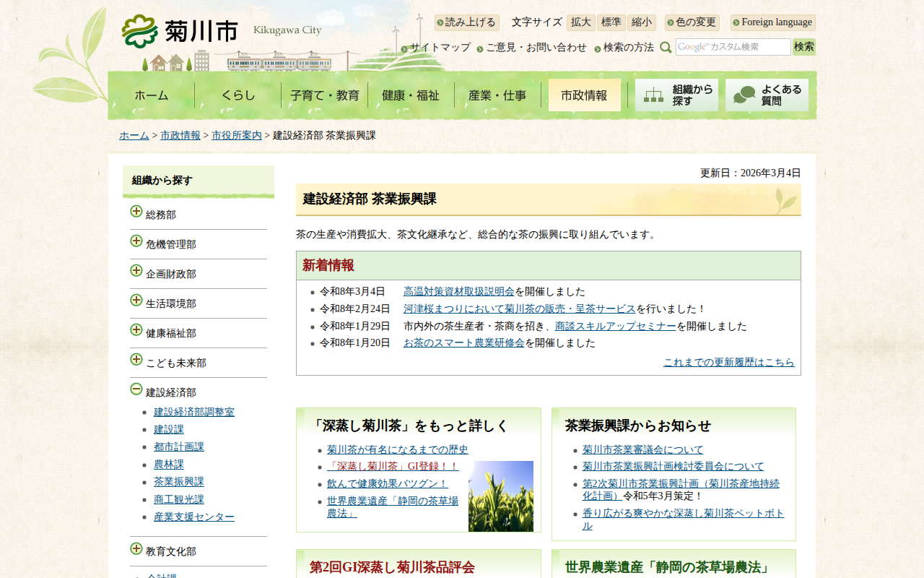This screenshot has height=578, width=924.
Task: Open the frequently asked questions button
Action: click(x=767, y=95)
